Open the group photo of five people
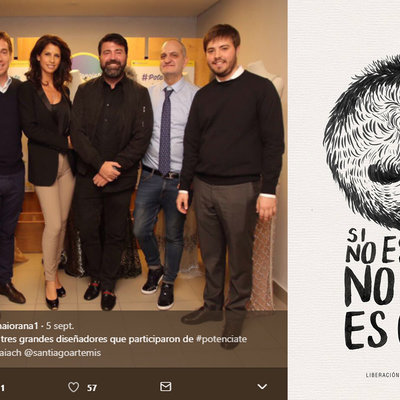 (143, 155)
